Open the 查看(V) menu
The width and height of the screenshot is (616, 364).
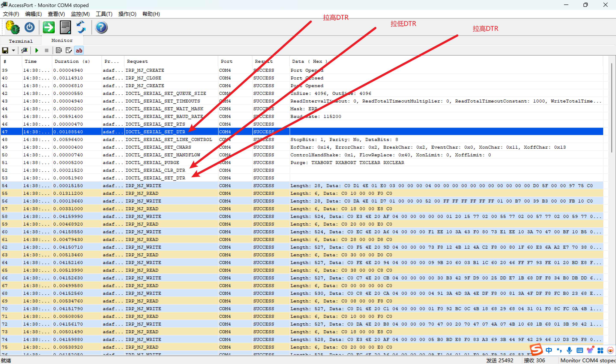tap(56, 14)
